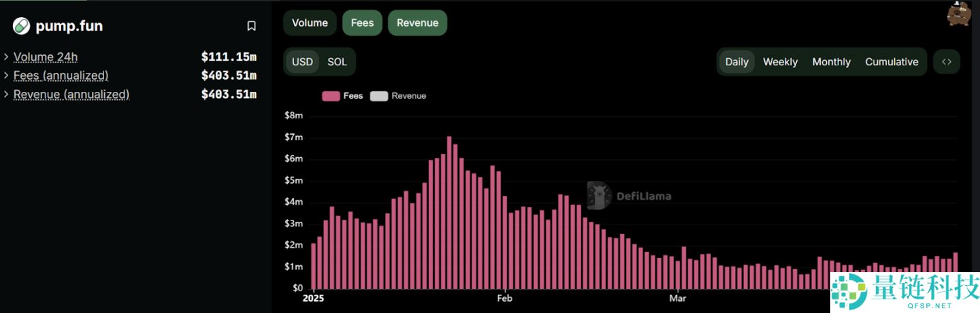This screenshot has height=313, width=980.
Task: Switch denomination to SOL
Action: 337,62
